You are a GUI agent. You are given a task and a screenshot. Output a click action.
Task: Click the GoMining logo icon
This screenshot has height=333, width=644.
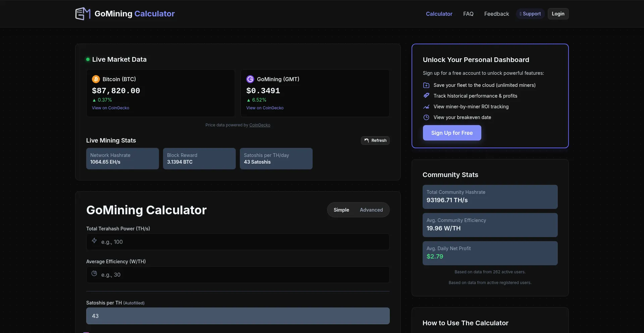pos(83,14)
